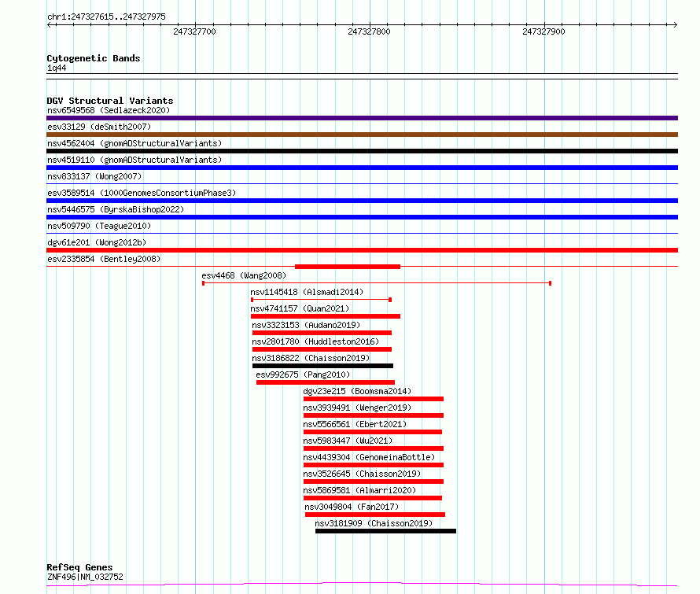Click the left arrow on the ruler

pos(50,24)
